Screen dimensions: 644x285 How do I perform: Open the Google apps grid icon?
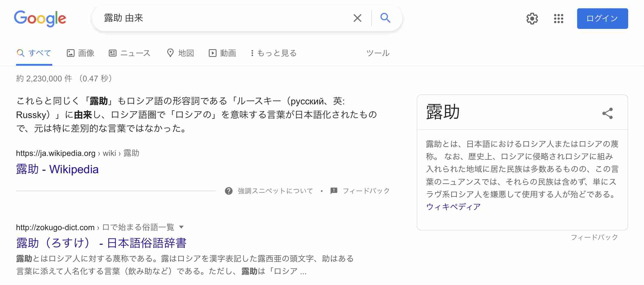[x=558, y=18]
